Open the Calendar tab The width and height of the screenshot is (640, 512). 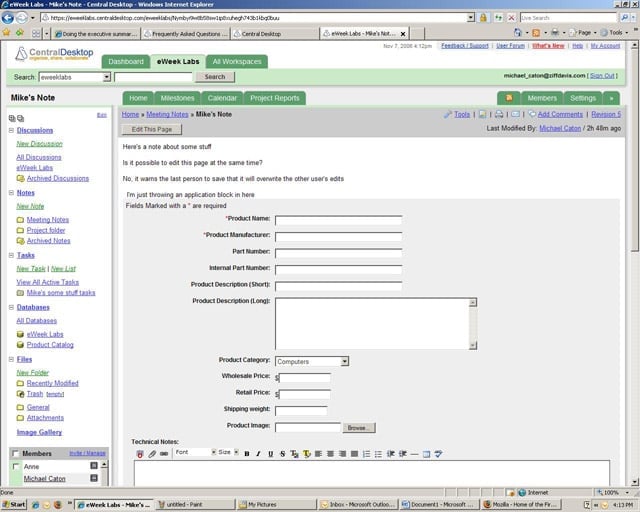(222, 98)
